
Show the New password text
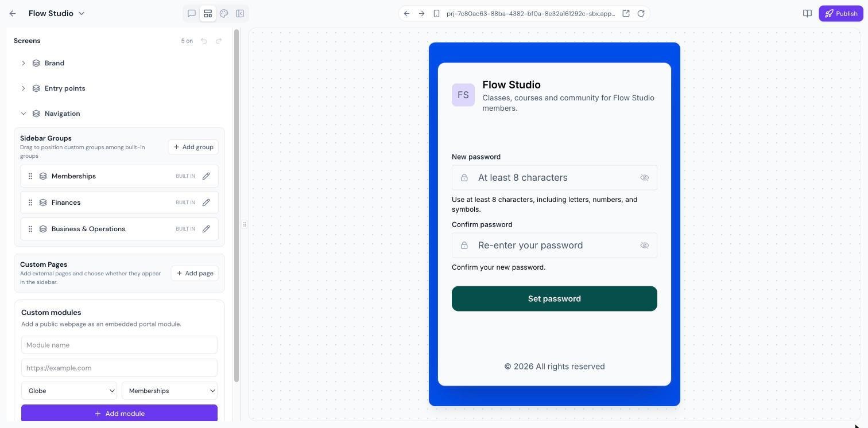[x=645, y=178]
